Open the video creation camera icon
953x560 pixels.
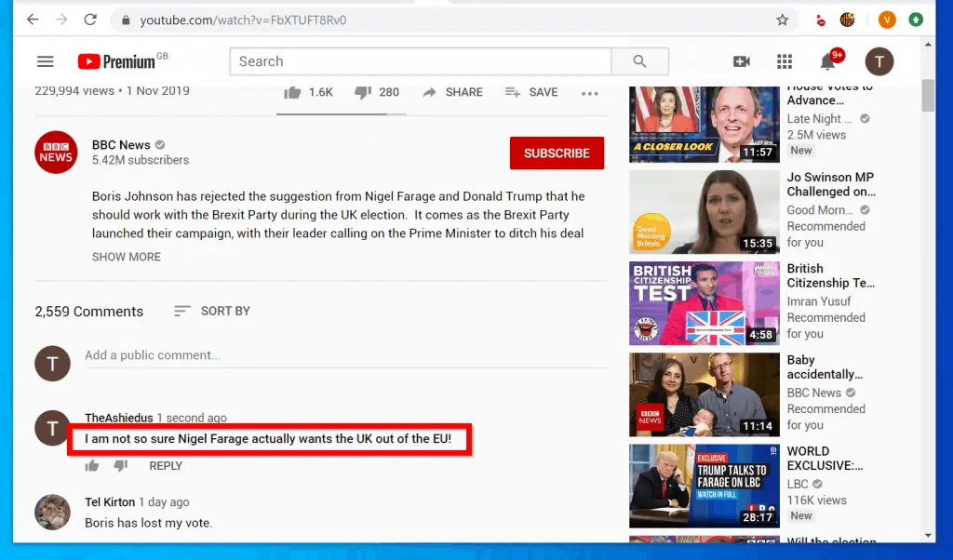[x=741, y=61]
